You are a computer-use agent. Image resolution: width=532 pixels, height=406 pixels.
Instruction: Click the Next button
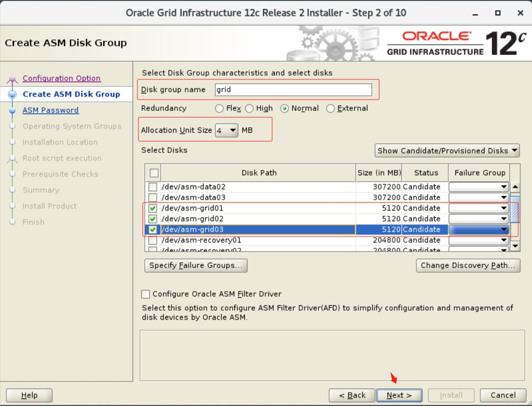point(399,395)
